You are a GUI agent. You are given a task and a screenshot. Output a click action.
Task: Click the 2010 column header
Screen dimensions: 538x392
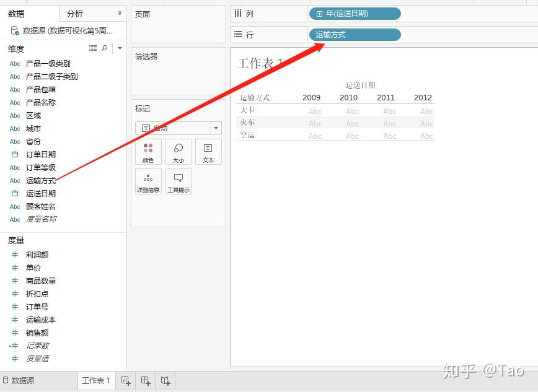348,97
